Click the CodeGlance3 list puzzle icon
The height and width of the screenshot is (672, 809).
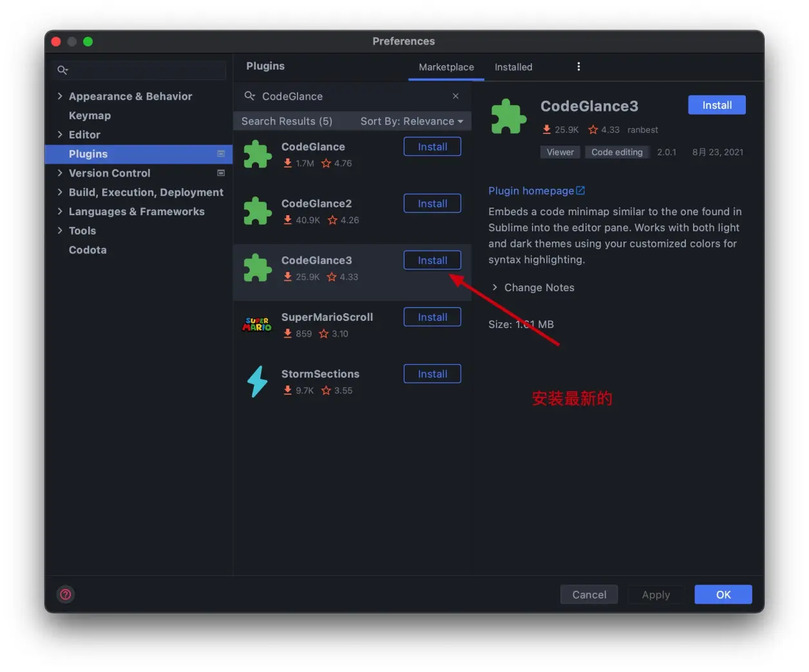(258, 268)
